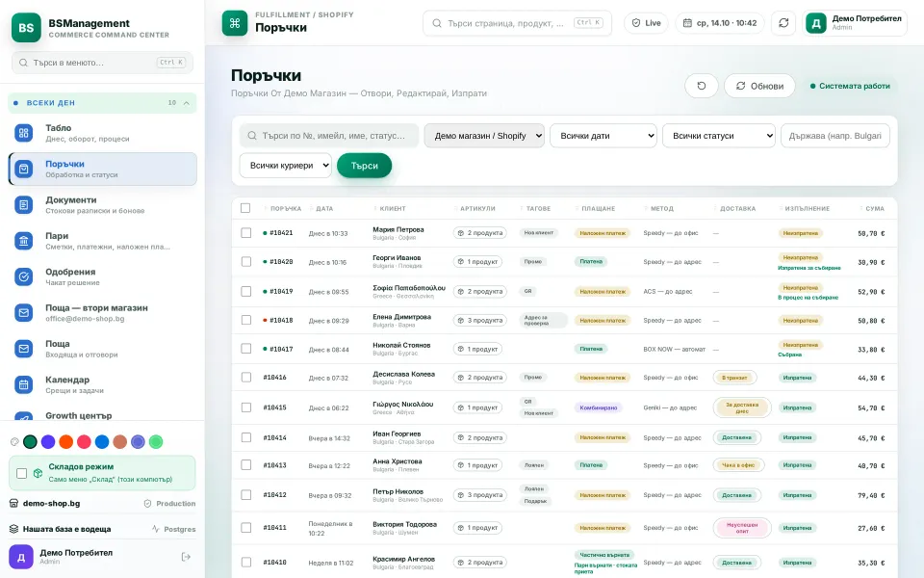
Task: Open the Всички дати dropdown
Action: 603,136
